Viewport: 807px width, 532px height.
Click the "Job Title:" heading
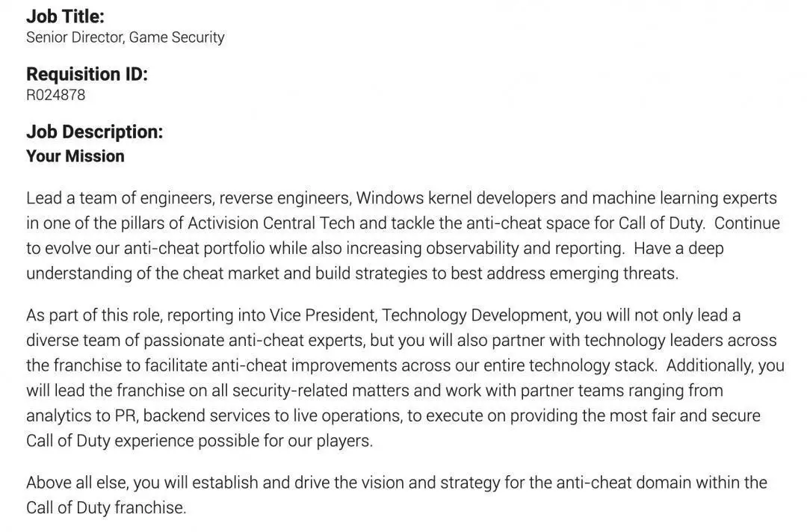point(65,16)
